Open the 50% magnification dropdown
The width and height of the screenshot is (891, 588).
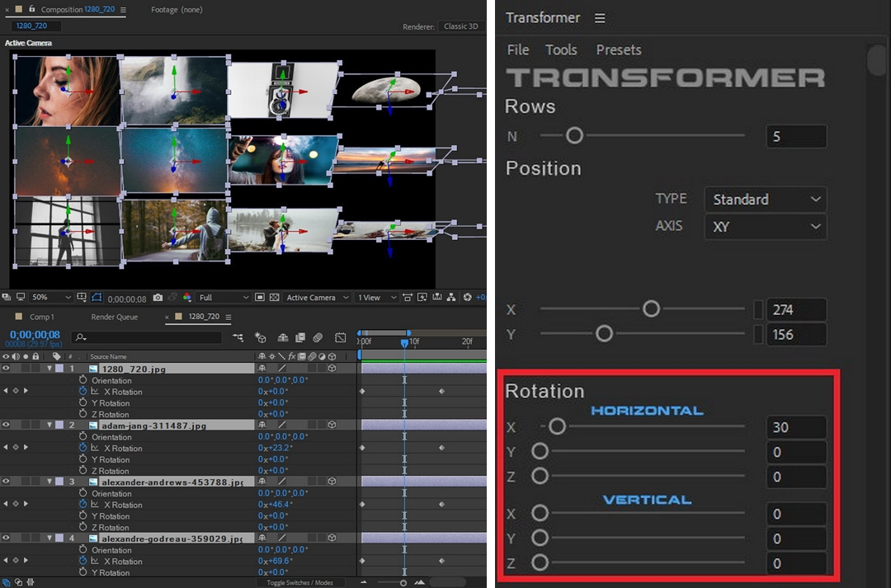tap(50, 297)
